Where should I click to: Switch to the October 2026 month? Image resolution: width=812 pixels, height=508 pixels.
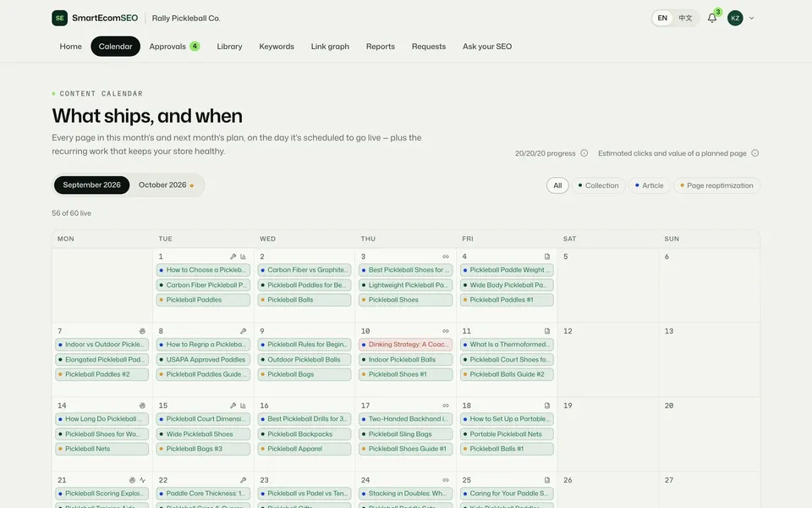pyautogui.click(x=167, y=185)
